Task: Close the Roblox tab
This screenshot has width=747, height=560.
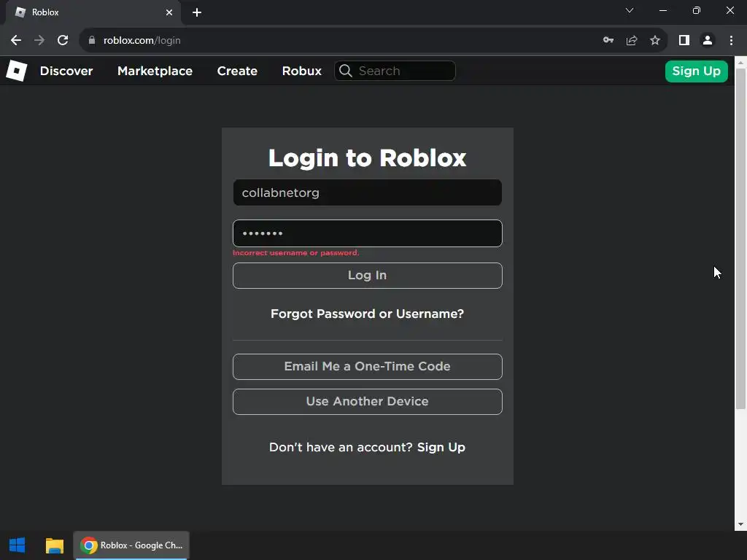Action: (x=169, y=12)
